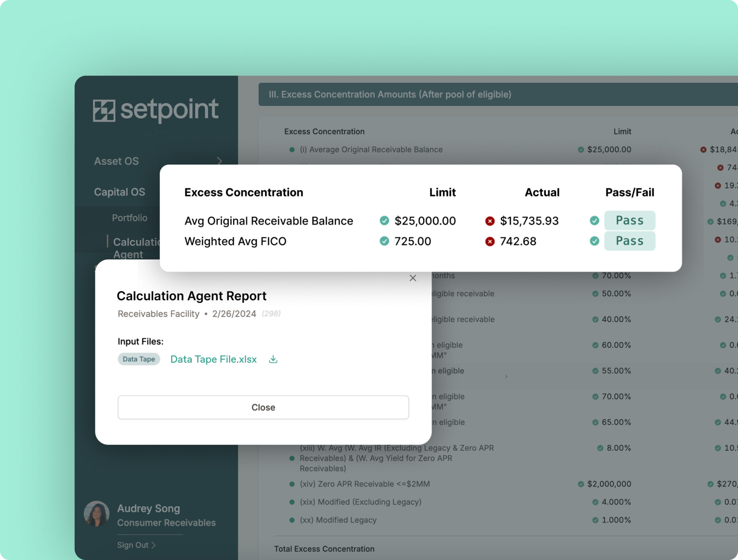Click the green check beside the 70.00% limit
This screenshot has width=738, height=560.
pos(595,276)
